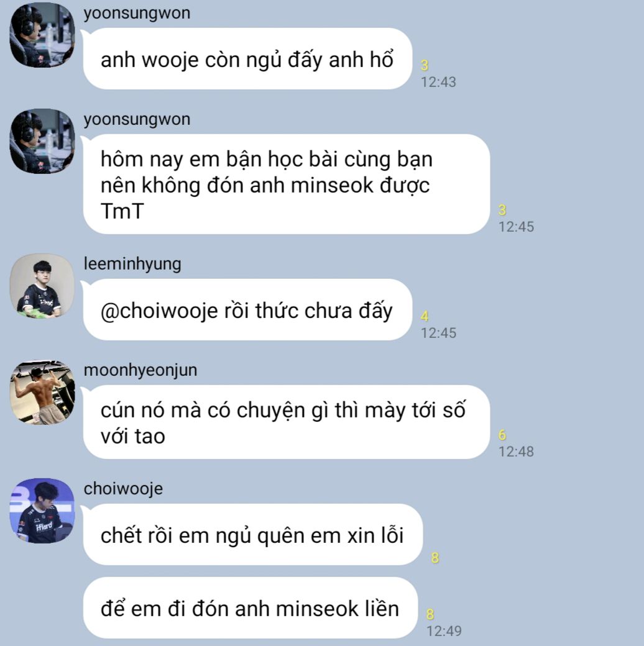Click the unread count 6 above 12:48
Viewport: 644px width, 646px height.
pyautogui.click(x=502, y=435)
